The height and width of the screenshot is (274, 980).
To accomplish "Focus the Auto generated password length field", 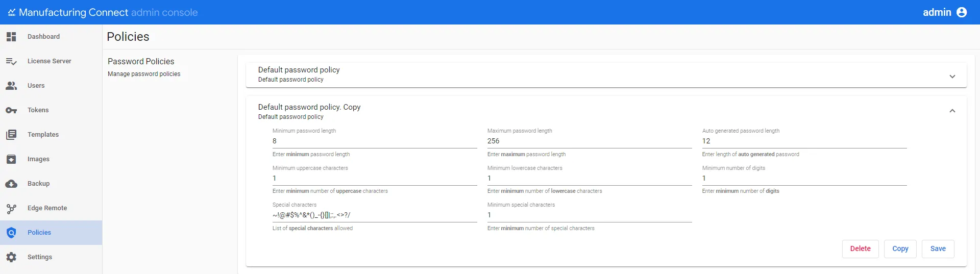I will 804,141.
